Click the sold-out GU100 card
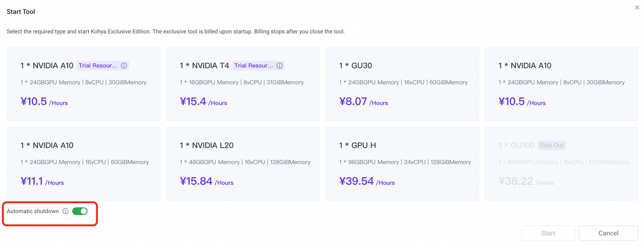The image size is (644, 246). point(561,163)
